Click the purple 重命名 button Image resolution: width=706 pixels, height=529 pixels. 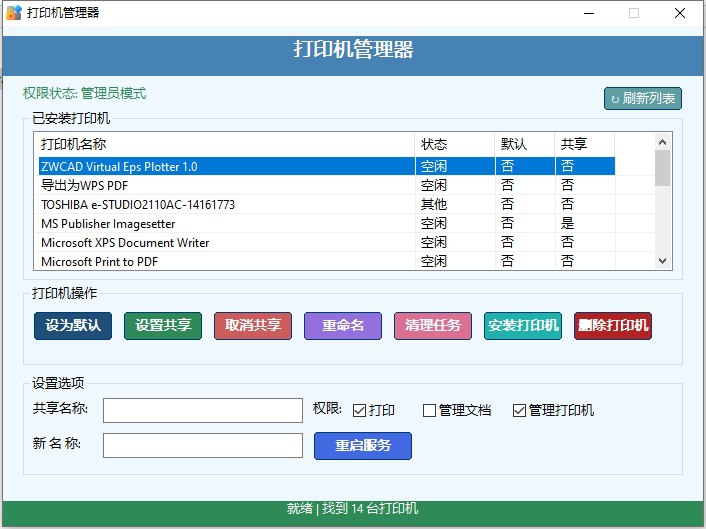343,326
